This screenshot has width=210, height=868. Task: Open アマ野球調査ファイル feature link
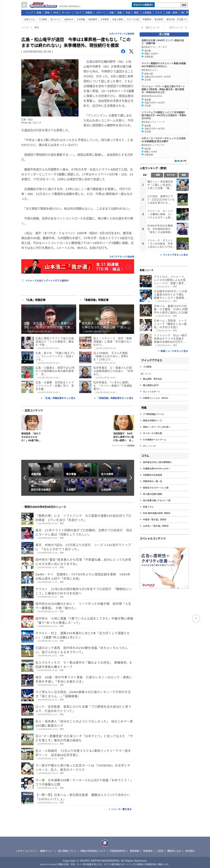[153, 414]
